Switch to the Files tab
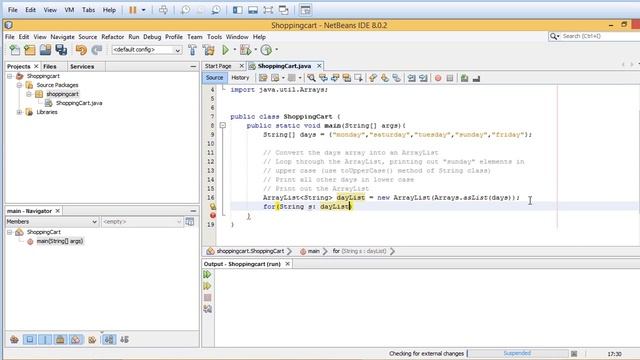Viewport: 640px width, 360px height. (x=50, y=66)
